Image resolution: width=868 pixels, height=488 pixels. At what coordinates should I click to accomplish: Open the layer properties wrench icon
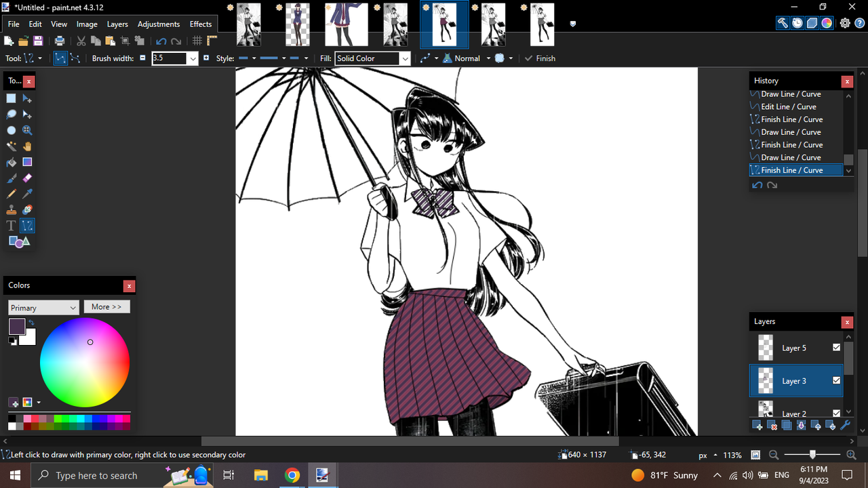845,425
